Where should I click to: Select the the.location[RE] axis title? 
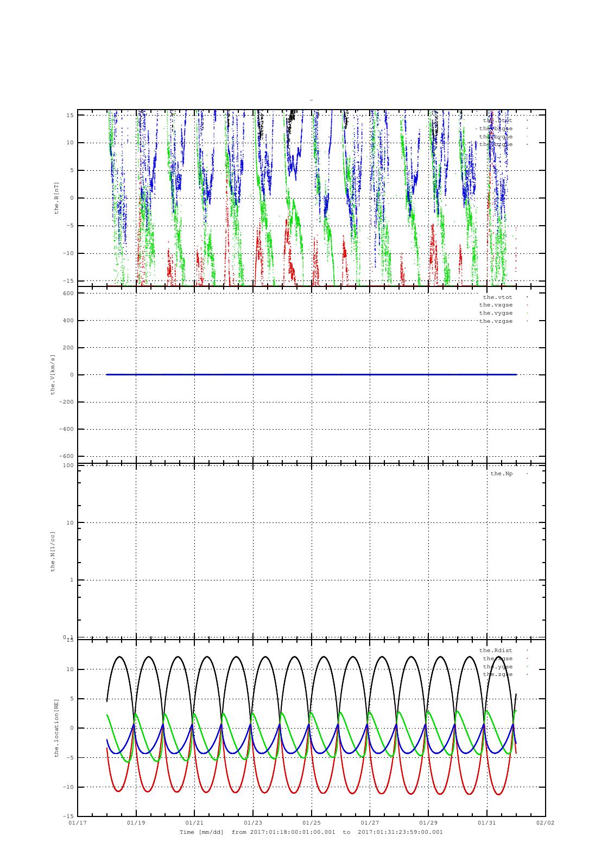(x=56, y=727)
